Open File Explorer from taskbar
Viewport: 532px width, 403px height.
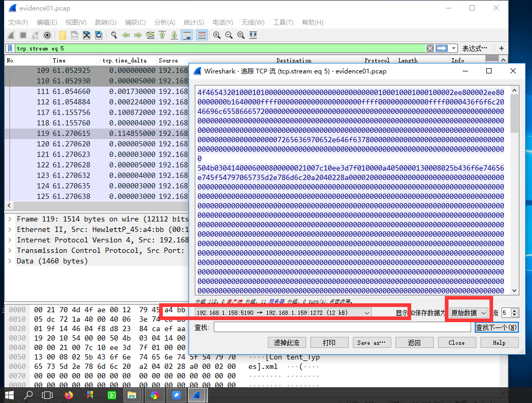click(132, 395)
